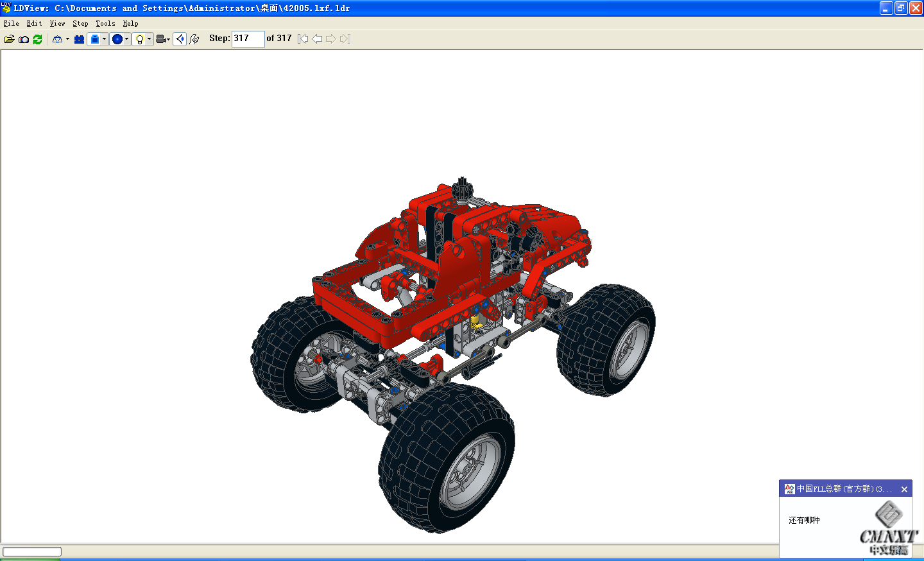Reload the model with green arrows icon

pos(38,39)
